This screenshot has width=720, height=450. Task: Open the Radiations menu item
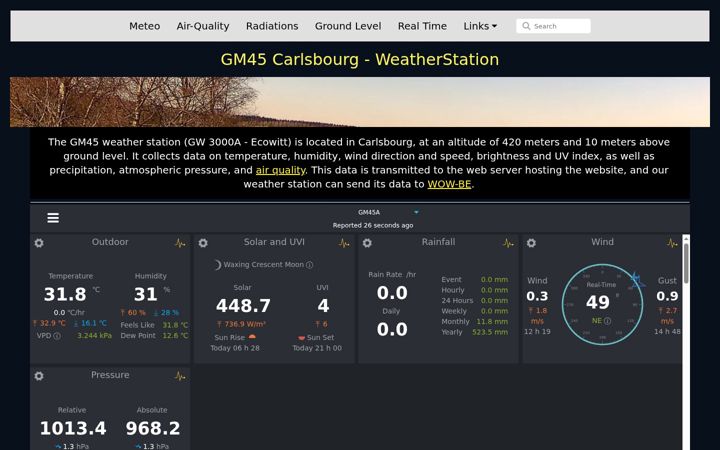point(272,26)
